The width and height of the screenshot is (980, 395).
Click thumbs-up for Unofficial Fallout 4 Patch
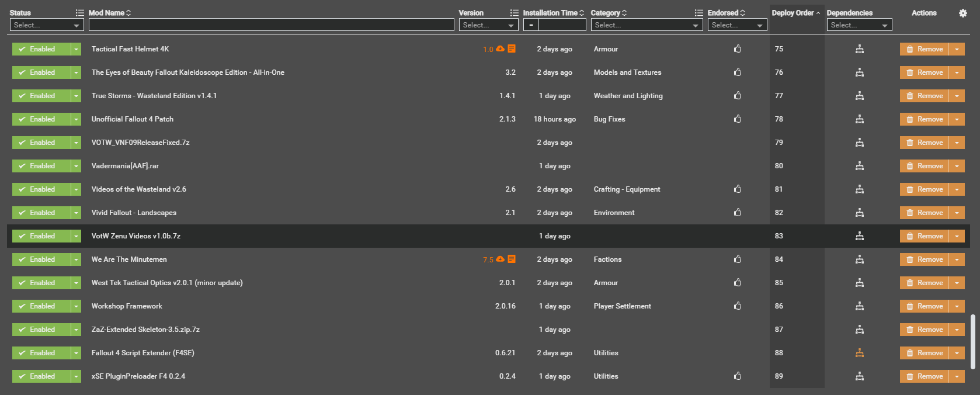(x=738, y=119)
